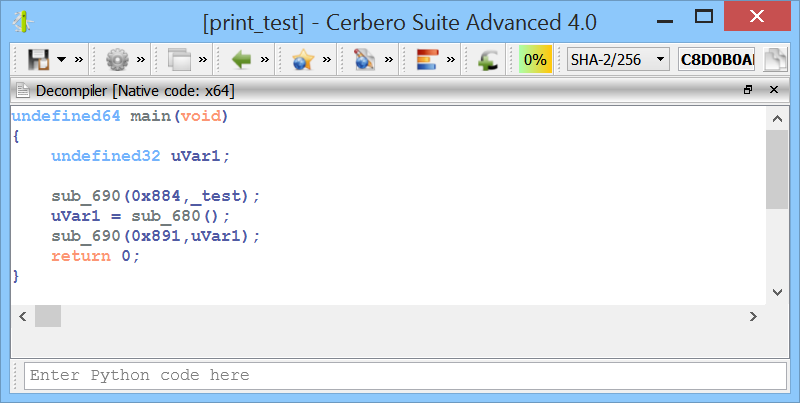This screenshot has width=800, height=403.
Task: Maximize the Cerbero Suite window
Action: click(704, 16)
